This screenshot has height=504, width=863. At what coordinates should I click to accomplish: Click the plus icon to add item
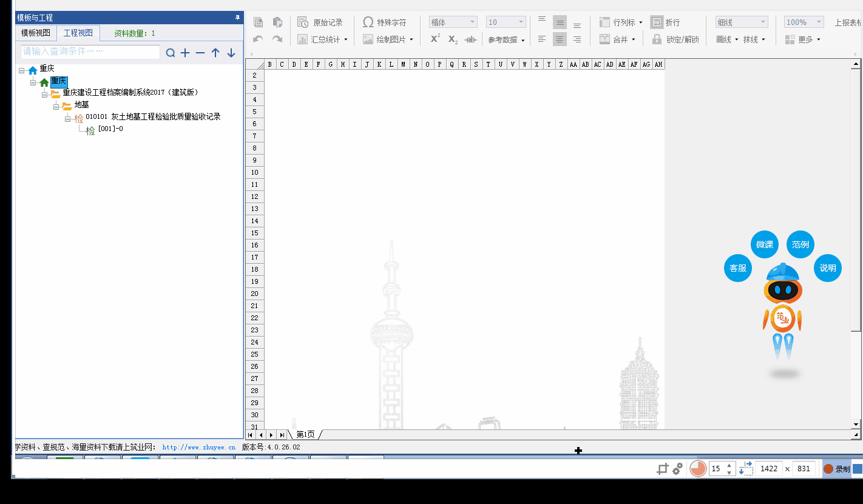pos(185,53)
